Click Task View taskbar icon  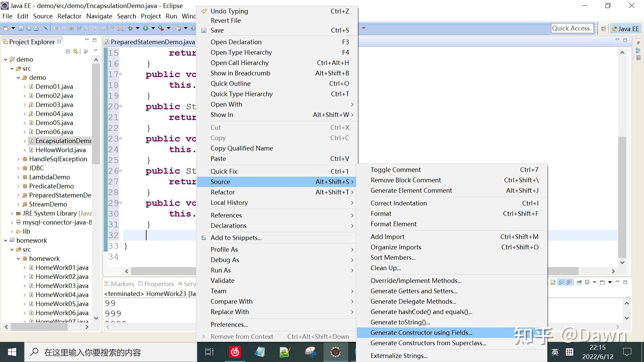pos(209,352)
